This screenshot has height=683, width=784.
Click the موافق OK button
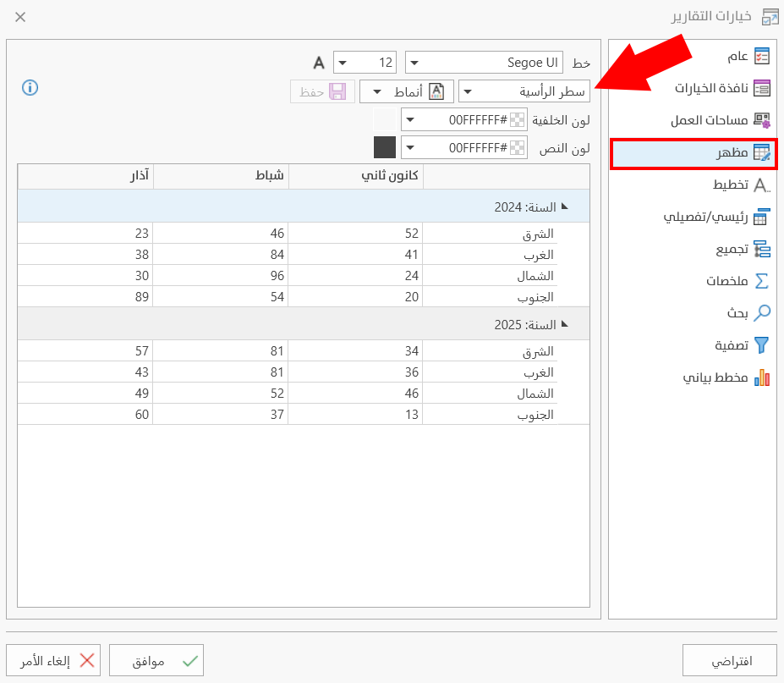point(156,660)
